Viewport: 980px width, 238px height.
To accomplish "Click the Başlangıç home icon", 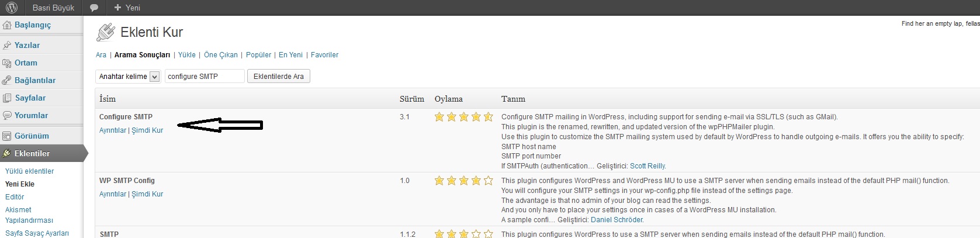I will [x=7, y=25].
